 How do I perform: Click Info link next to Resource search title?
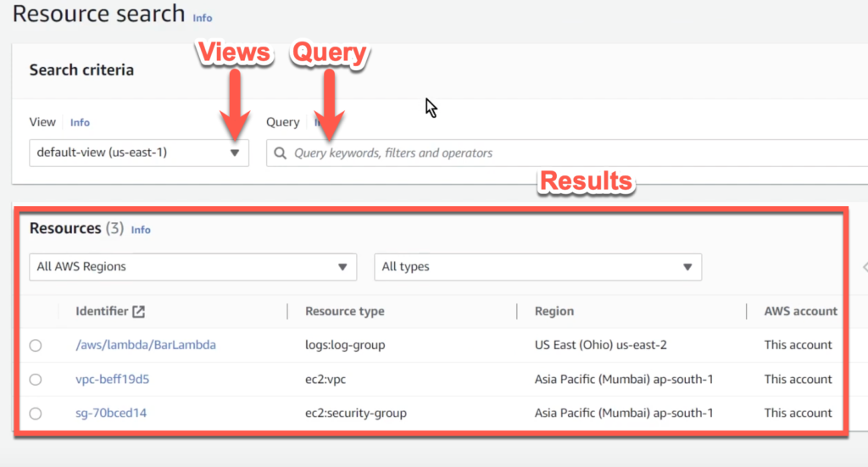coord(203,18)
